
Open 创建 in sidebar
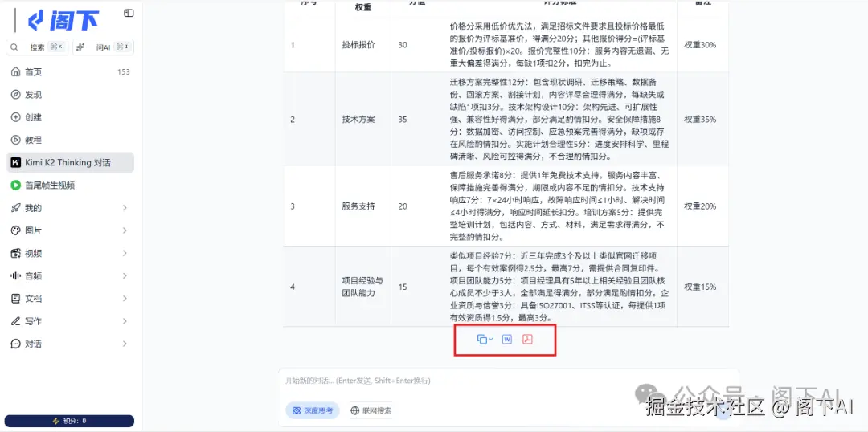(70, 117)
